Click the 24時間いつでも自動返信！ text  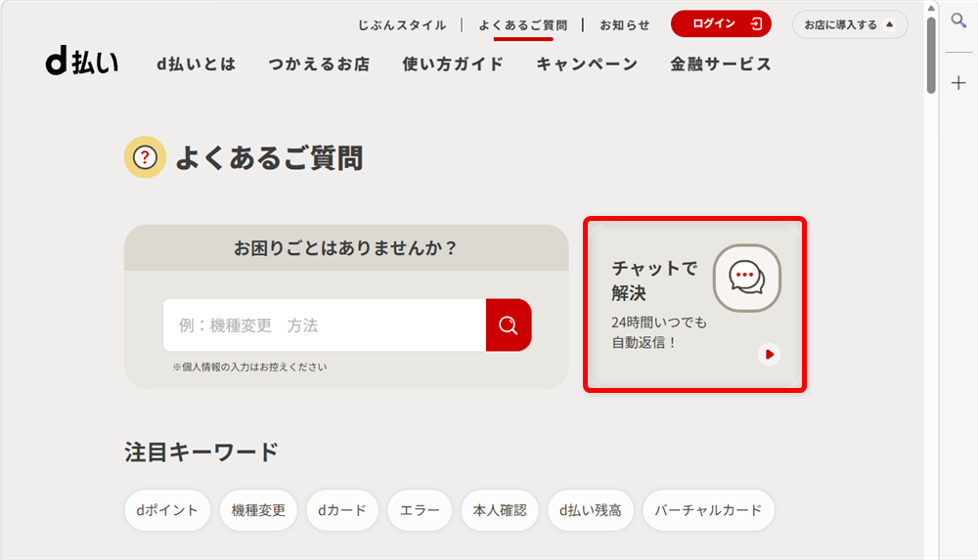coord(659,331)
